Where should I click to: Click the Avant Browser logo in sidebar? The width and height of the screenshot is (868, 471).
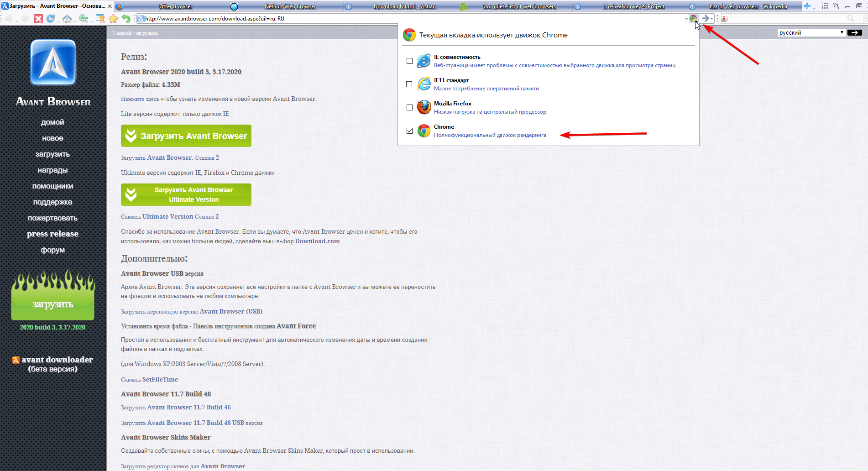(53, 63)
